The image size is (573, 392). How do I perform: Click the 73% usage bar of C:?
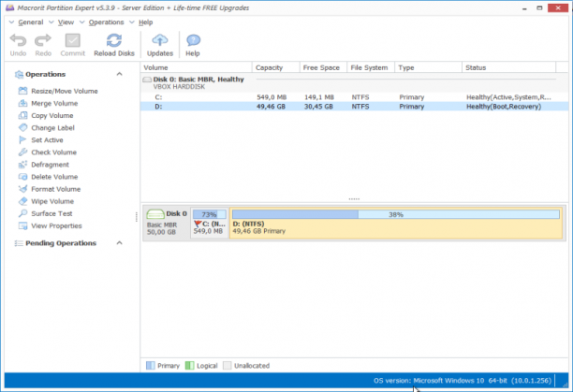[210, 214]
